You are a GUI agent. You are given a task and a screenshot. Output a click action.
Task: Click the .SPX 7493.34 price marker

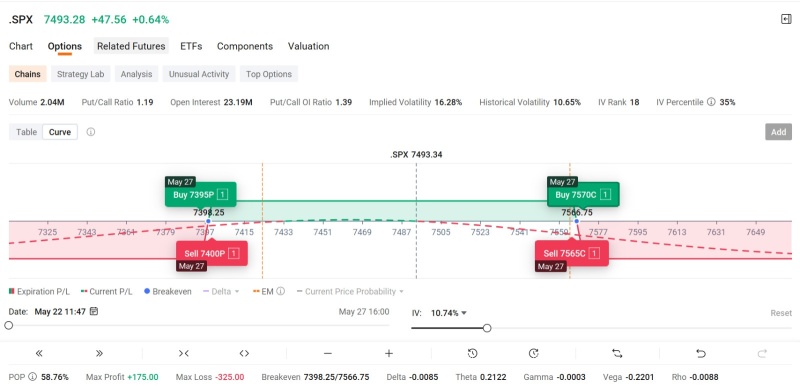416,154
